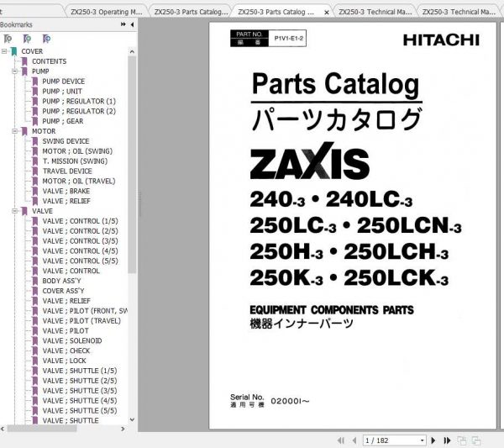The image size is (504, 448).
Task: Open MOTOR ; OIL (SWING) bookmark
Action: (x=77, y=151)
